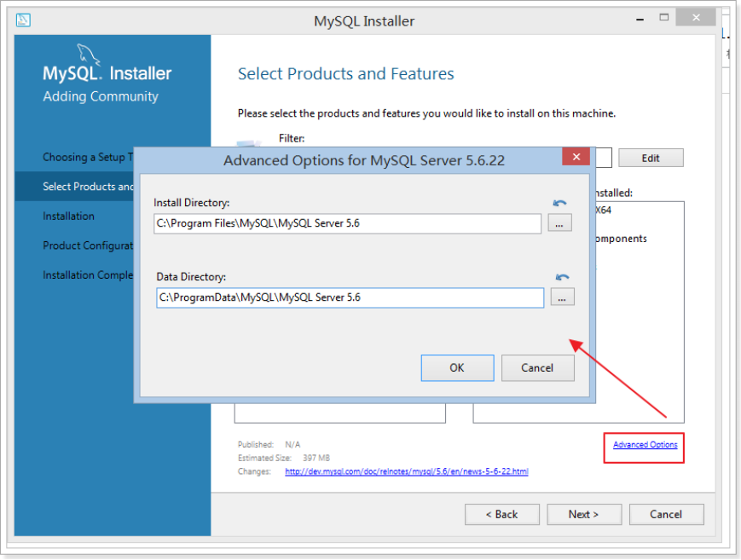Close the MySQL Installer window

[x=696, y=18]
